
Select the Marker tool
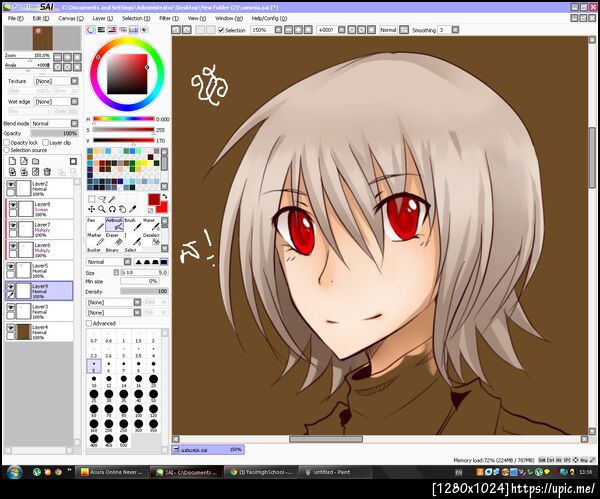coord(95,239)
